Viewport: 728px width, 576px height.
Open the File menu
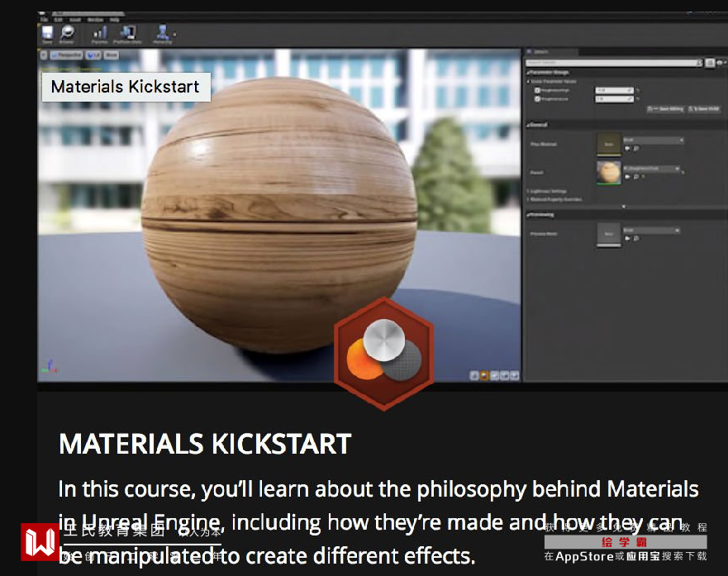pyautogui.click(x=44, y=20)
